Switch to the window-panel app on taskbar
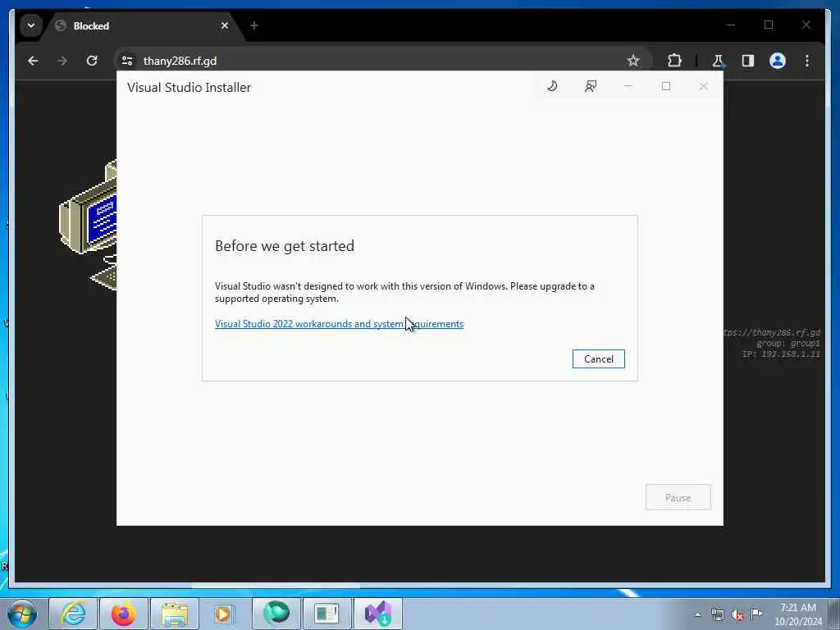 (x=326, y=614)
